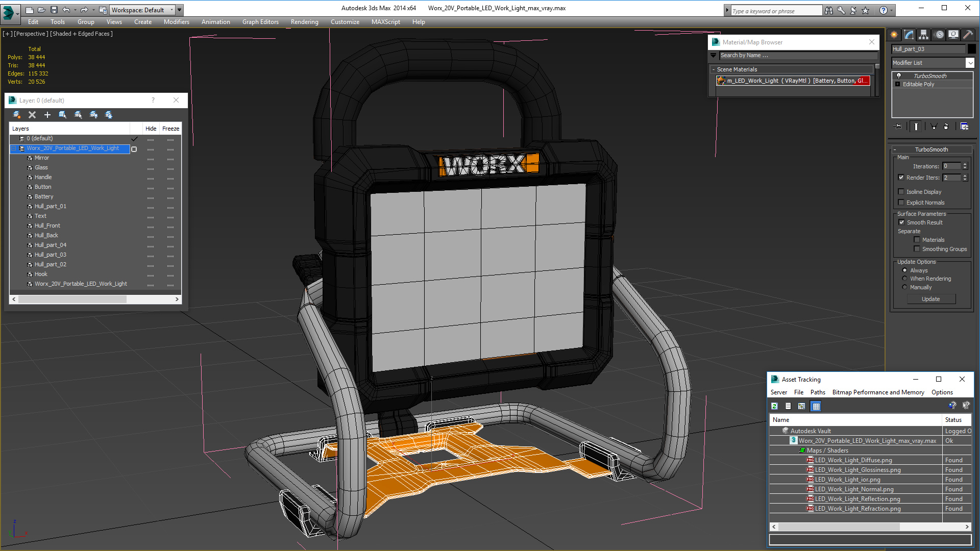Click Remove Modifier trash icon from the stack
Screen dimensions: 980x551
[x=946, y=127]
